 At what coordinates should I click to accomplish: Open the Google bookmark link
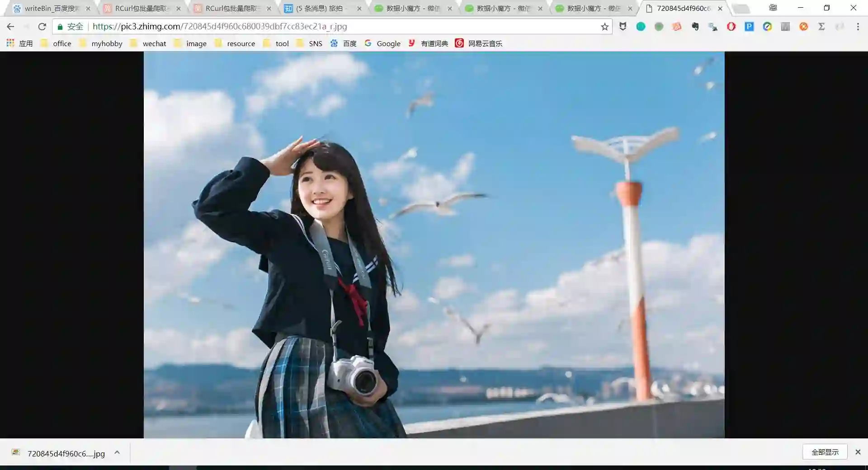[383, 43]
